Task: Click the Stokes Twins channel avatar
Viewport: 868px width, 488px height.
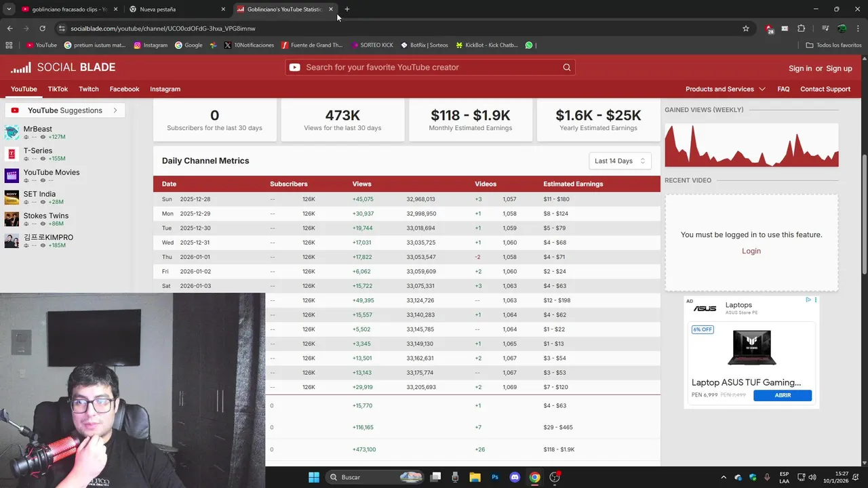Action: tap(12, 219)
